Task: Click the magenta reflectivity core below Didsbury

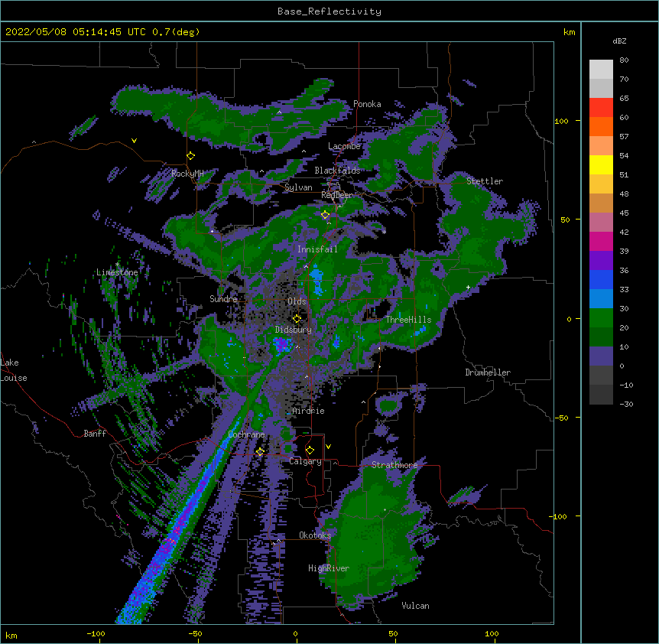Action: (283, 345)
